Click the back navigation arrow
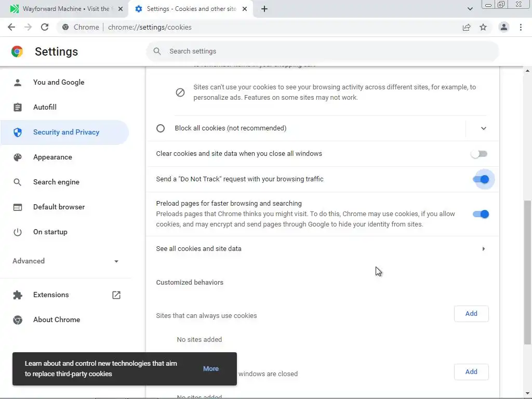The image size is (532, 399). click(x=11, y=27)
